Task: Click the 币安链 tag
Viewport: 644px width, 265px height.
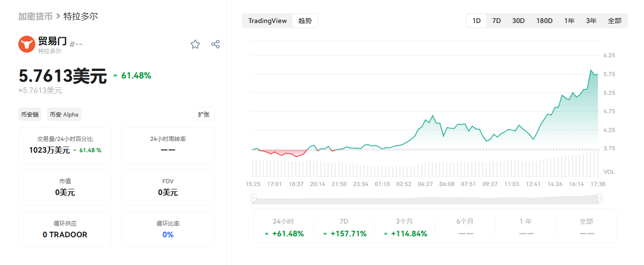Action: pyautogui.click(x=30, y=114)
